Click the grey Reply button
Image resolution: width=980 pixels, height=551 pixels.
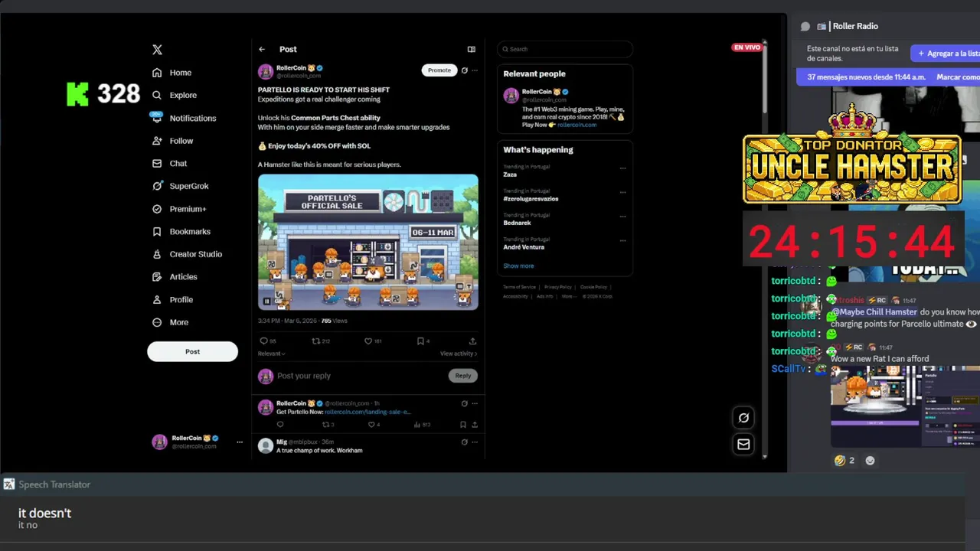tap(463, 376)
